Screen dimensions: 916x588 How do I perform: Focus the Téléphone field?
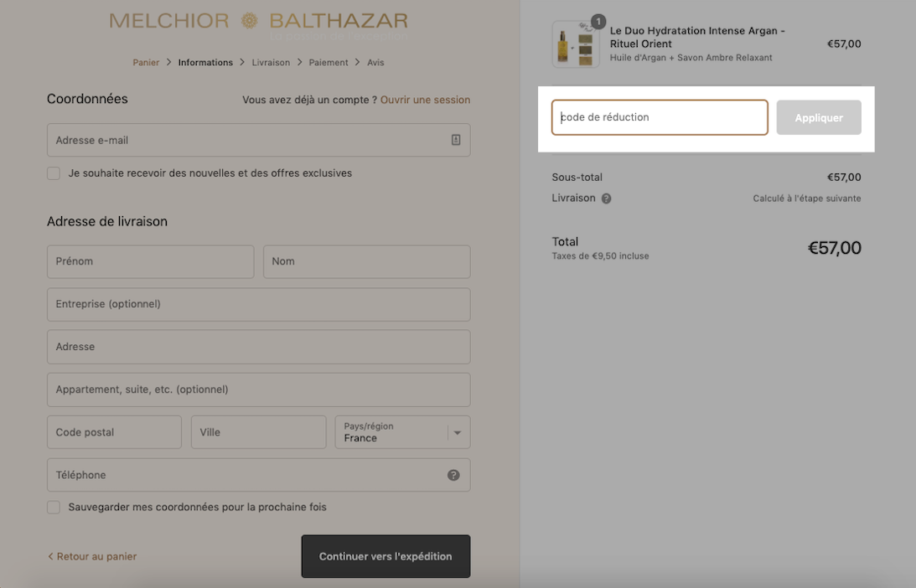(x=259, y=475)
